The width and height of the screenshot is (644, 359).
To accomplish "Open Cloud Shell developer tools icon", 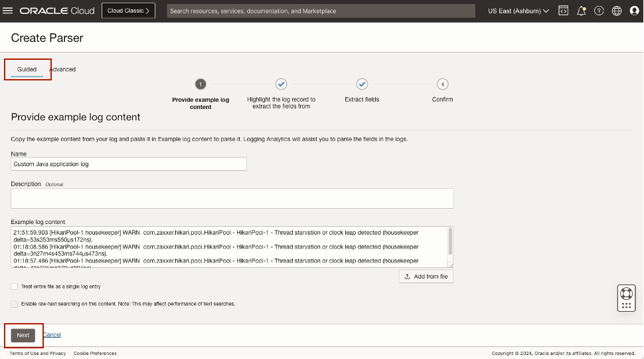I will pyautogui.click(x=564, y=11).
